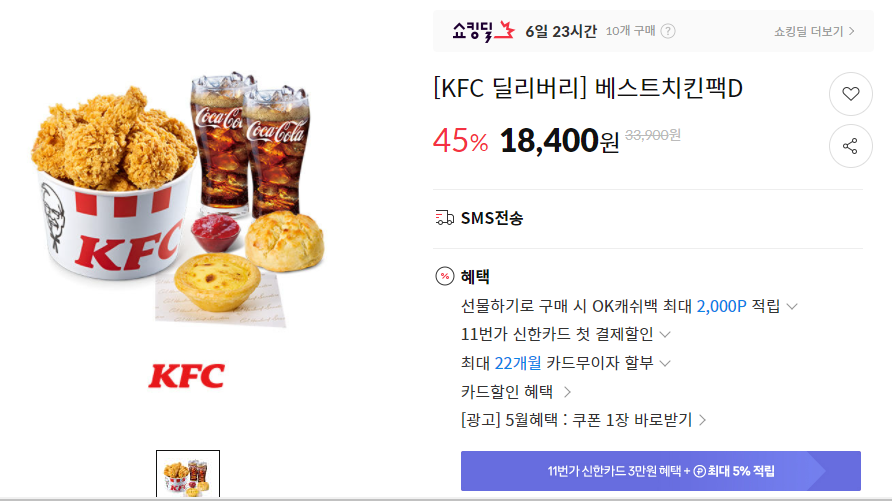
Task: Open 쇼킹딜 더보기 link
Action: [814, 31]
